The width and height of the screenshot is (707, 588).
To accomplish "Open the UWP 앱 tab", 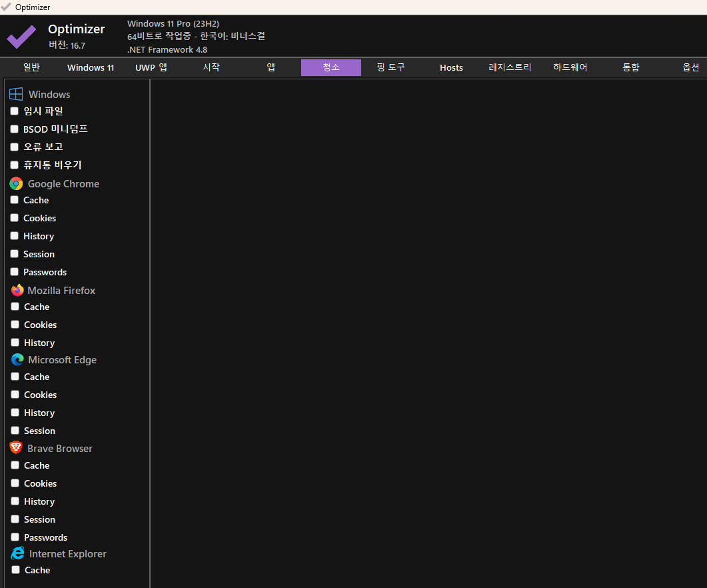I will click(151, 68).
